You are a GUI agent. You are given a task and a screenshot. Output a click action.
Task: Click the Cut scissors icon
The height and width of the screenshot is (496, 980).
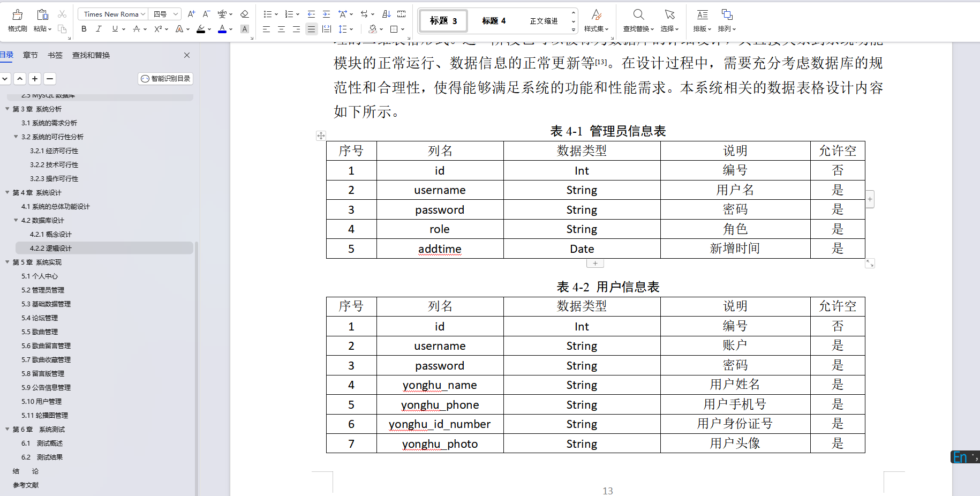point(62,14)
